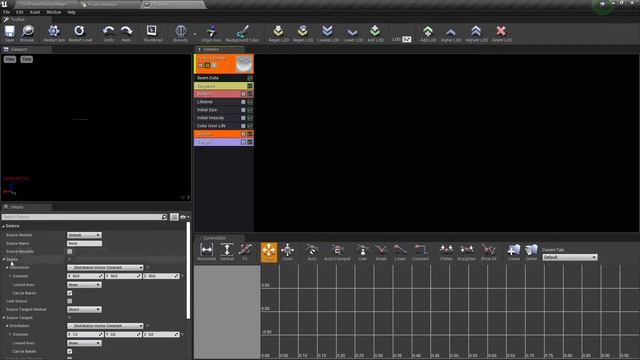Click the Save toolbar icon
This screenshot has height=360, width=640.
pyautogui.click(x=9, y=33)
